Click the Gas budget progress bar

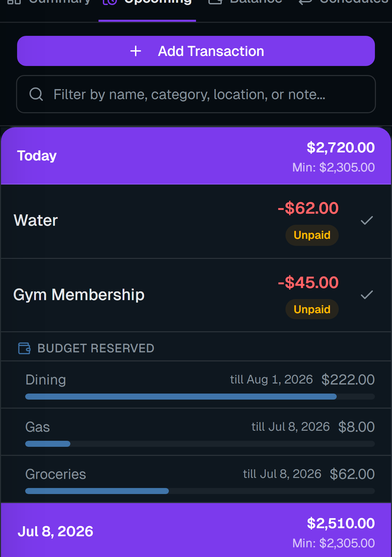[x=200, y=444]
